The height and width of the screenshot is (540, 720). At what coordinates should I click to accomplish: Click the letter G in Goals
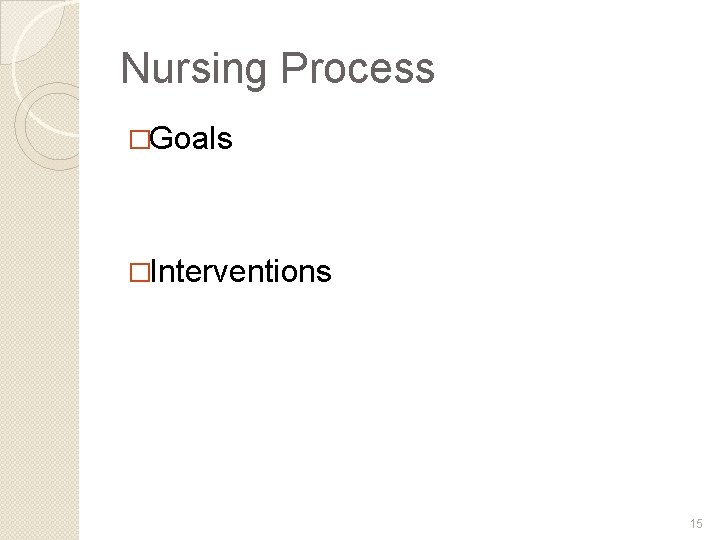[x=162, y=140]
